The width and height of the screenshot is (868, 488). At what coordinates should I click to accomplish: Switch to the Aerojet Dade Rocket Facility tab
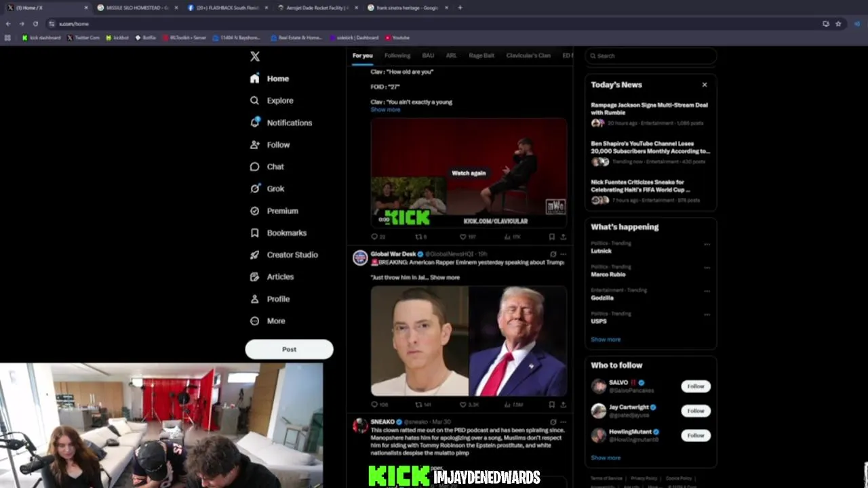317,7
